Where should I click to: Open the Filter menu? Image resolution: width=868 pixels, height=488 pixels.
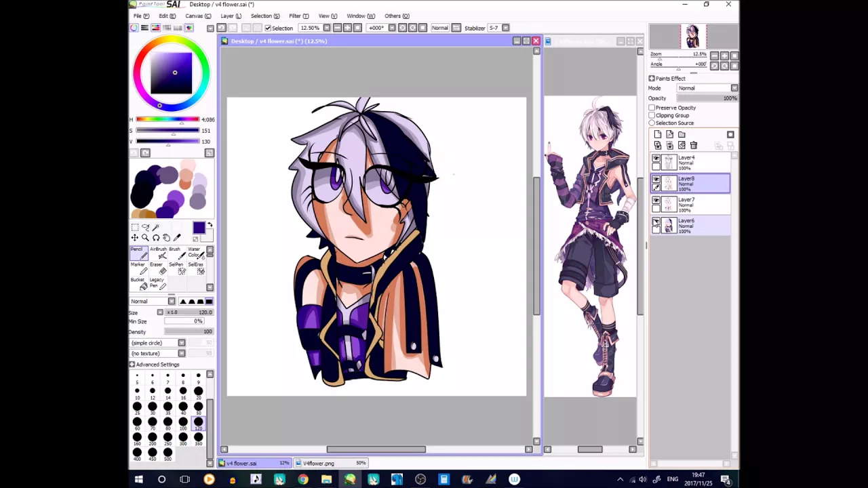[299, 16]
